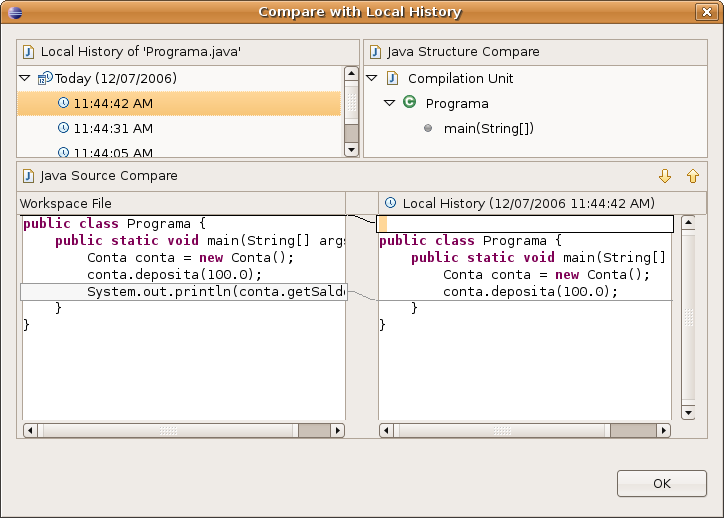Viewport: 724px width, 518px height.
Task: Collapse the Today (12/07/2006) history group
Action: pyautogui.click(x=25, y=78)
